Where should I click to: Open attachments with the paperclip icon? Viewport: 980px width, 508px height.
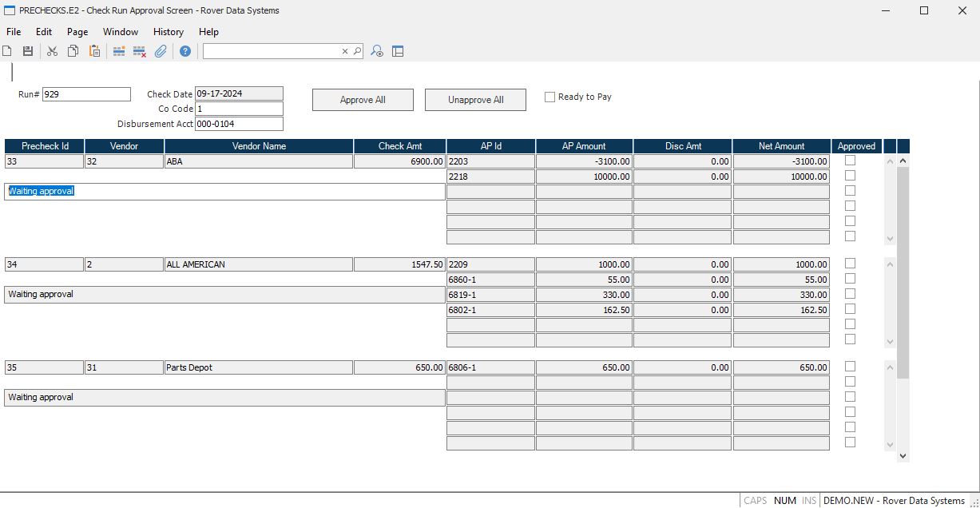click(161, 51)
